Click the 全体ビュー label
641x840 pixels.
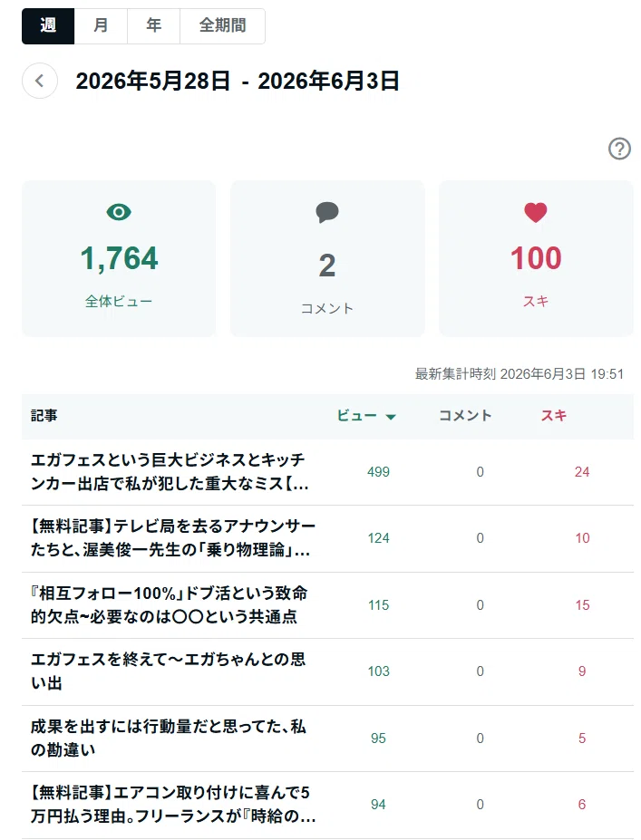(x=119, y=301)
